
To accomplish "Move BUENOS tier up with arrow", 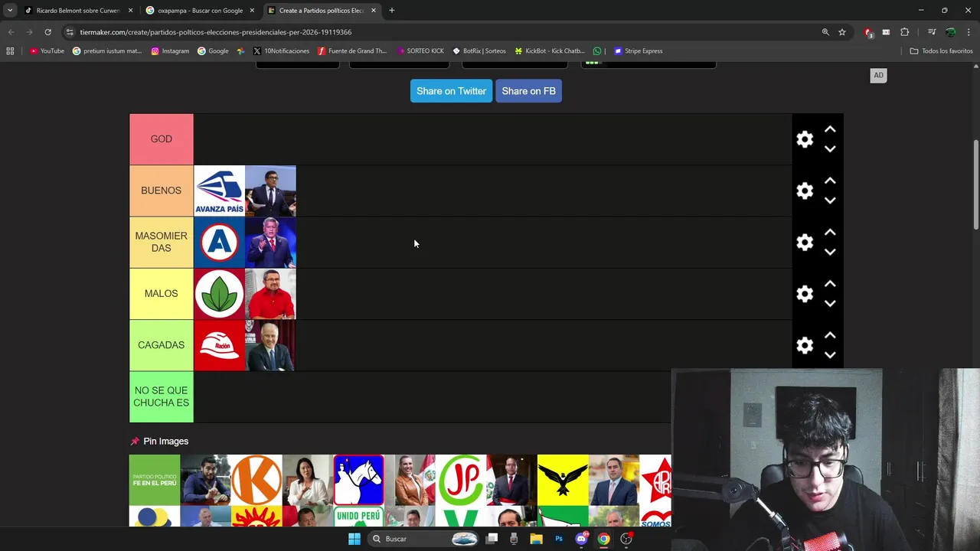I will pyautogui.click(x=830, y=181).
